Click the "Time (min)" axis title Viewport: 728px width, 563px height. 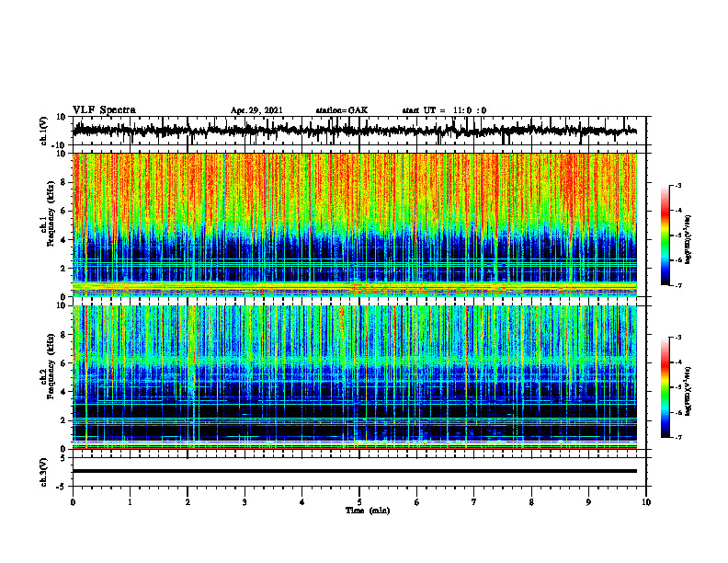pos(368,511)
